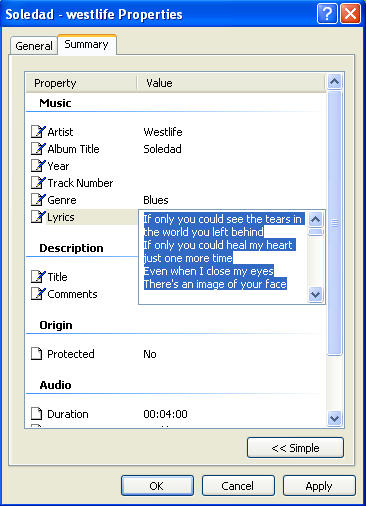Click the edit icon beside Lyrics
The width and height of the screenshot is (366, 506).
(x=38, y=217)
